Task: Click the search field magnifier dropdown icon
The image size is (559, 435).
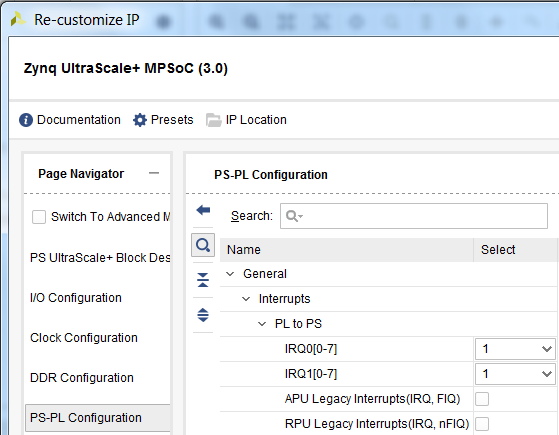Action: 294,216
